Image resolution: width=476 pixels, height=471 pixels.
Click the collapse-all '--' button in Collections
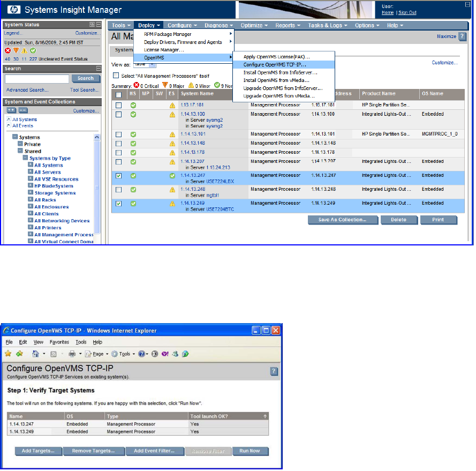point(23,110)
